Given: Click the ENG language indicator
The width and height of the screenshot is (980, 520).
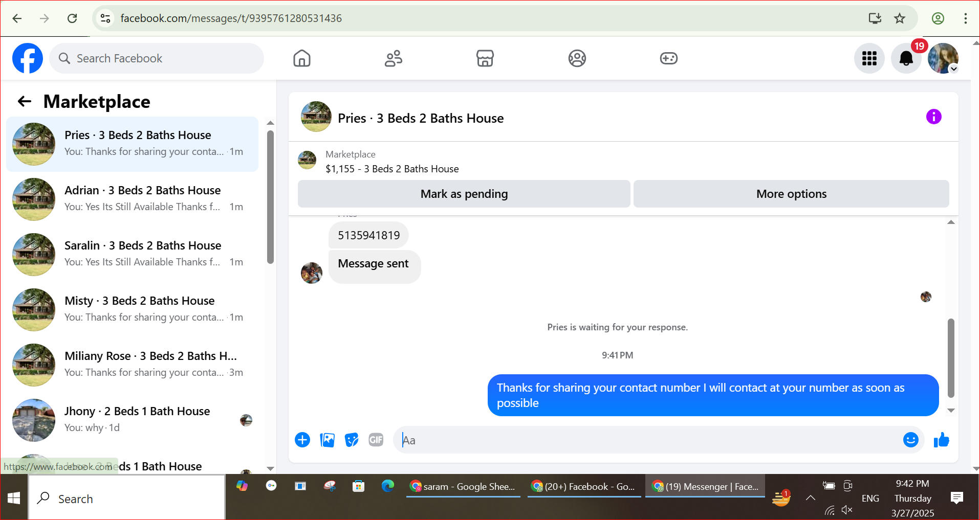Looking at the screenshot, I should (870, 498).
